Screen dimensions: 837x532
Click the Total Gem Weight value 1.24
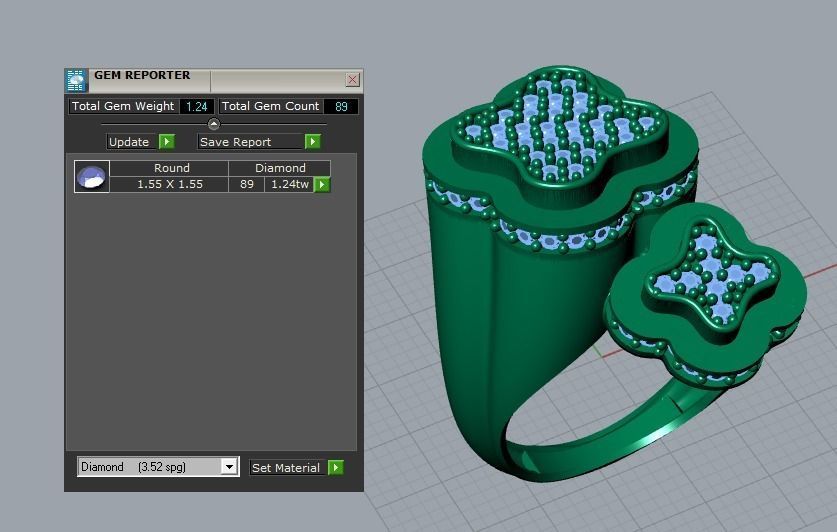tap(196, 106)
